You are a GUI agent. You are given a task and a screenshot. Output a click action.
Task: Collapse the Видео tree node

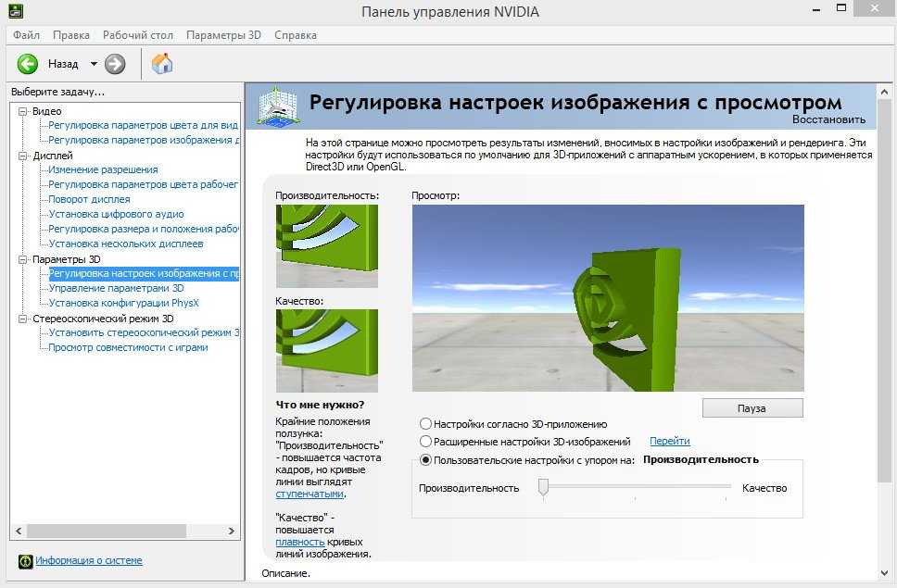(x=24, y=111)
